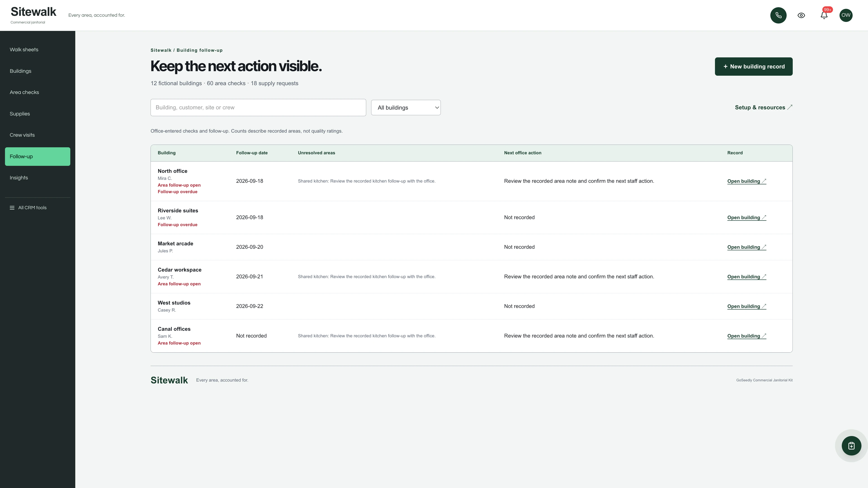Click the Sitewalk logo in header
The height and width of the screenshot is (488, 868).
tap(33, 12)
